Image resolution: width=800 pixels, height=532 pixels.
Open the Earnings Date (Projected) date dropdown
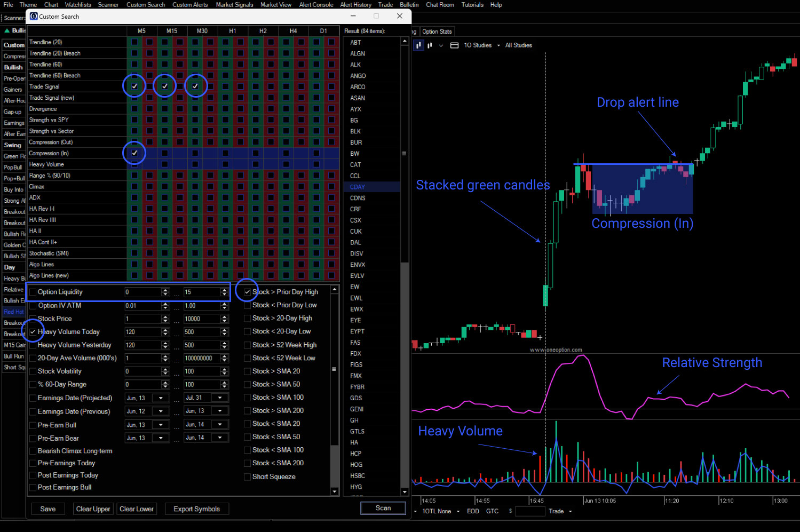[161, 398]
